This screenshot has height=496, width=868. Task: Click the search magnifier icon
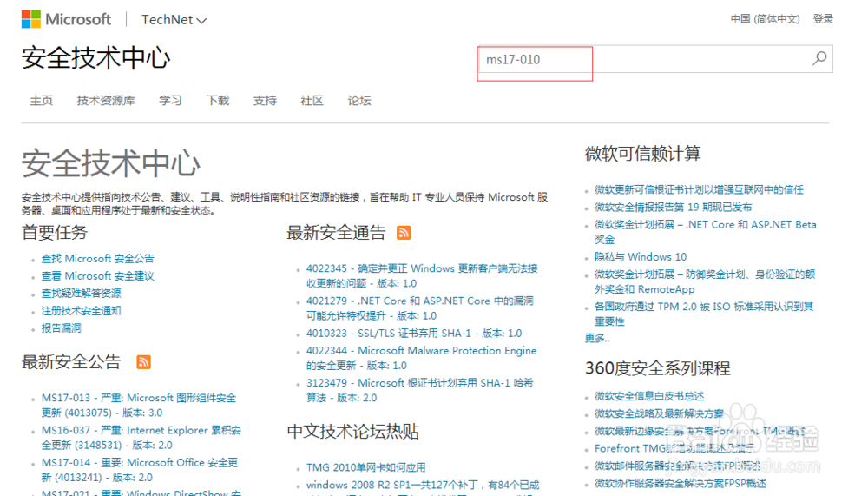[820, 58]
